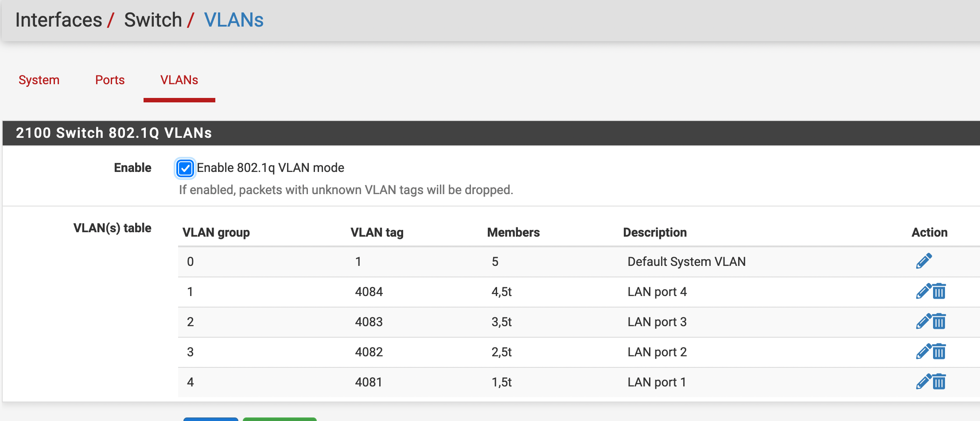Click the VLANs breadcrumb link
Viewport: 980px width, 421px height.
coord(233,20)
